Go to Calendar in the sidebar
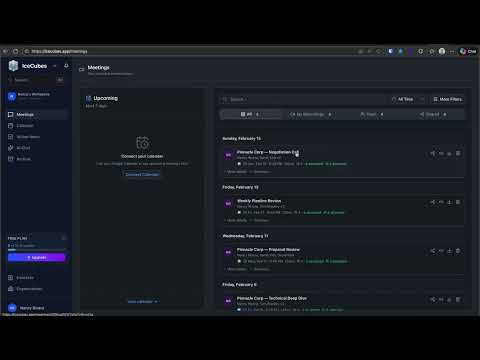 [x=37, y=126]
